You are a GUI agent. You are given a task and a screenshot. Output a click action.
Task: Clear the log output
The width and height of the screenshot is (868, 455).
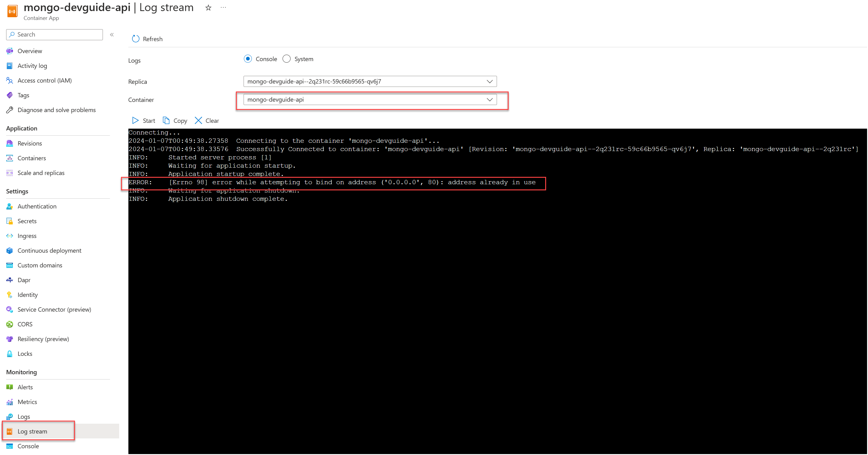coord(207,121)
